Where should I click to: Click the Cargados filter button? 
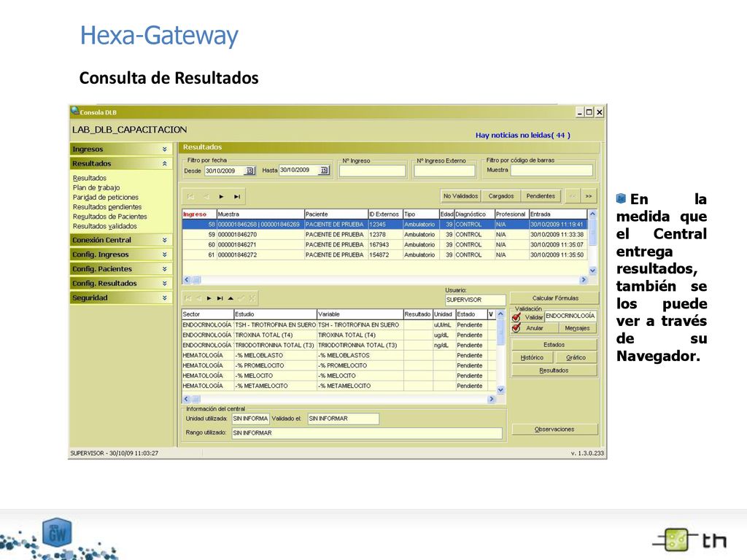tap(500, 195)
